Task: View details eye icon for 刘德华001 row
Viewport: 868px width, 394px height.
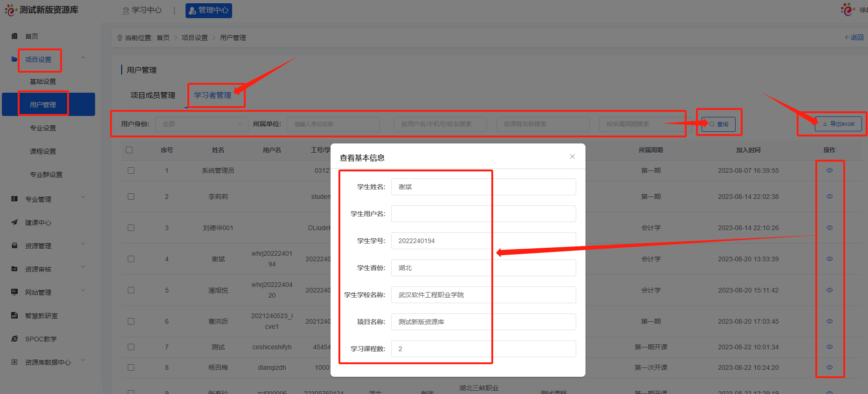Action: [x=829, y=228]
